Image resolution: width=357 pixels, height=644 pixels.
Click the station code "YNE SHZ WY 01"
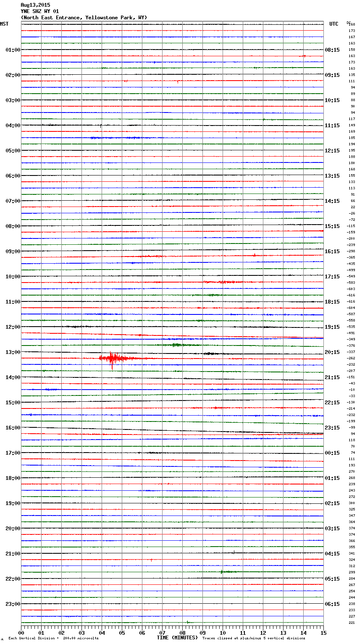point(40,11)
